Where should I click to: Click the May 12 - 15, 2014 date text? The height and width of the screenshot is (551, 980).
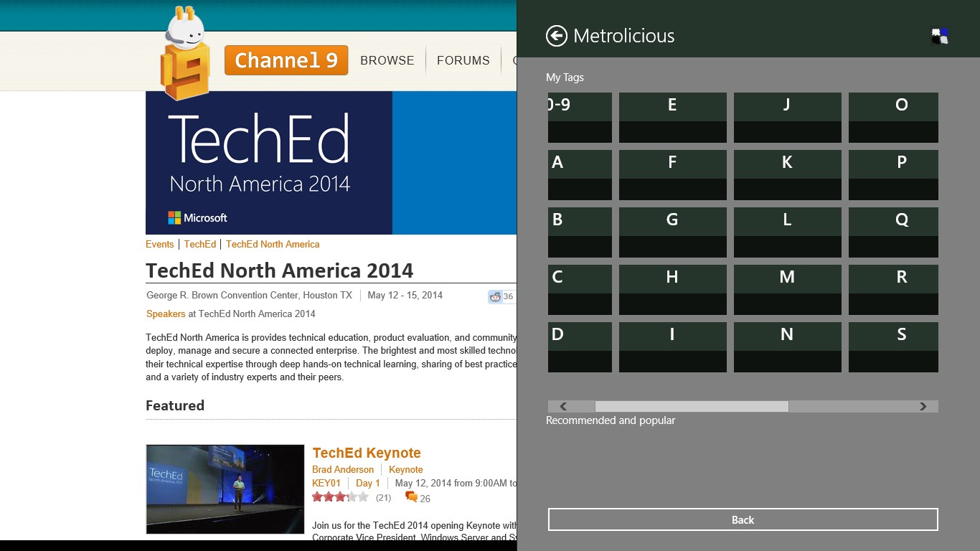[405, 295]
